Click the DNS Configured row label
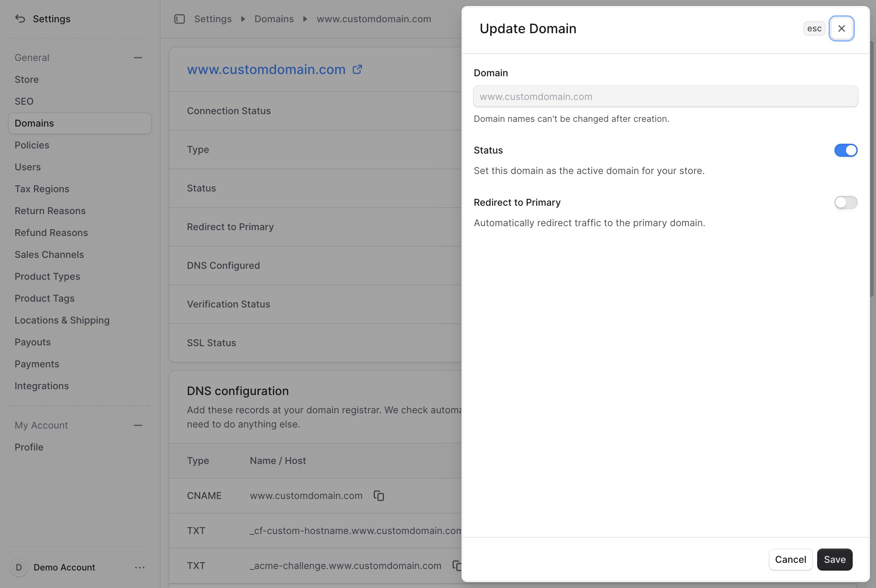This screenshot has height=588, width=876. point(223,266)
